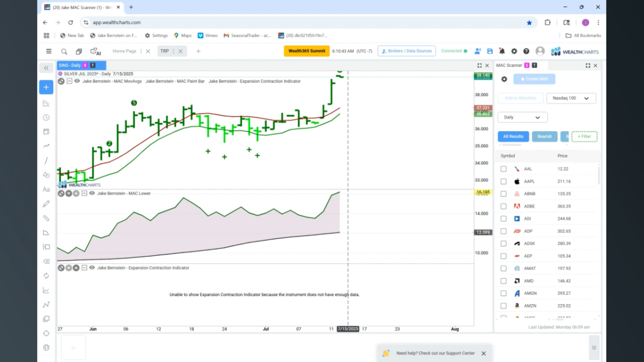Switch to the Home Page tab
The width and height of the screenshot is (644, 362).
pos(124,51)
